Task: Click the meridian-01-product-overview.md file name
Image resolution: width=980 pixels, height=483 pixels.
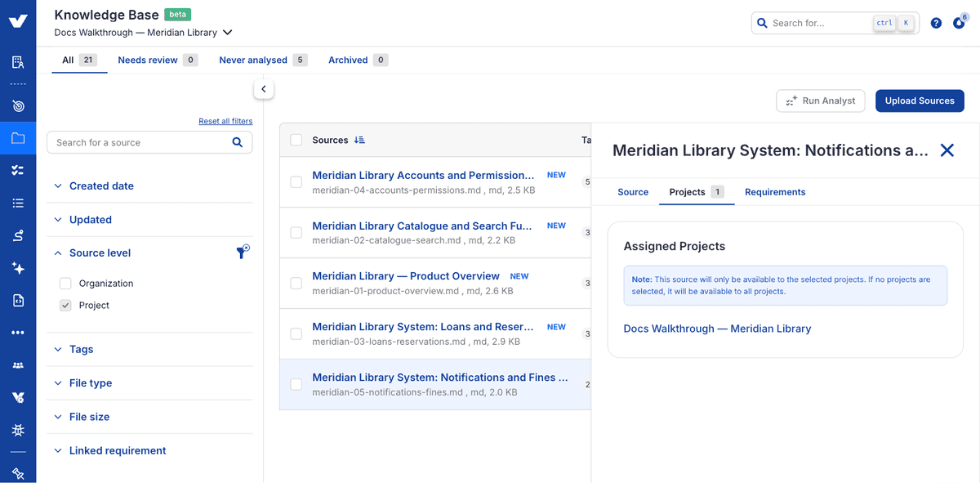Action: pos(385,291)
